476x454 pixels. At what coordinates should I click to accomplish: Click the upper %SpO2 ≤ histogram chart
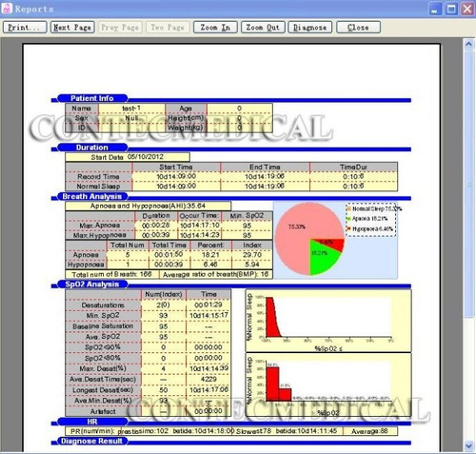point(328,321)
